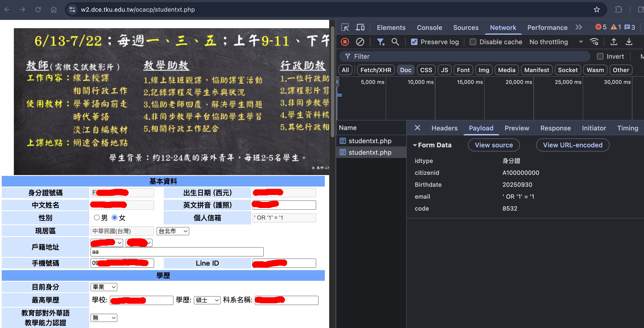
Task: Filter requests by Media
Action: click(x=506, y=70)
